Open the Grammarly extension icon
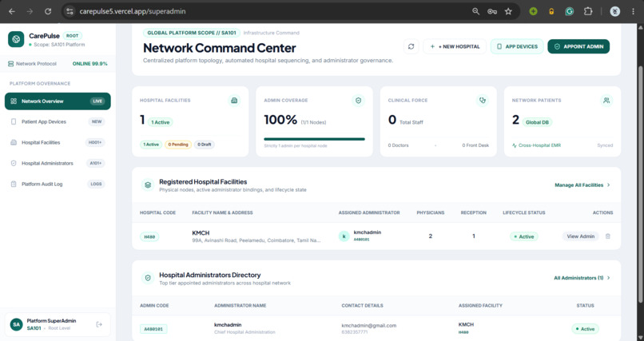The image size is (644, 341). tap(569, 11)
